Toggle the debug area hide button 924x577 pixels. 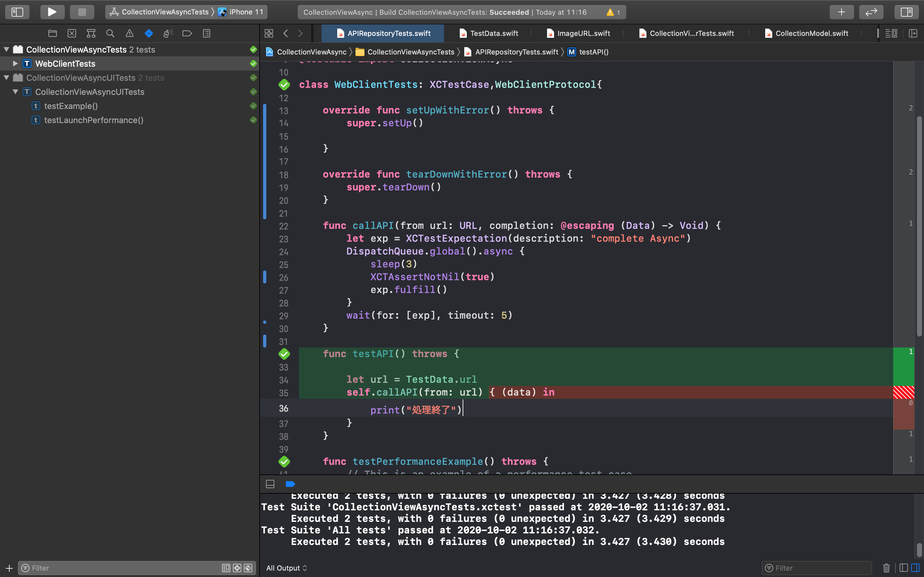270,484
